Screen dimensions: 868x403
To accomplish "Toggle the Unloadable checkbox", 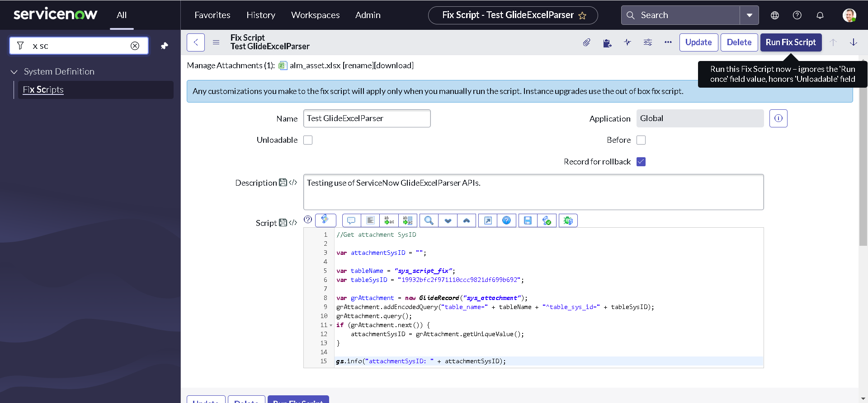I will pos(308,140).
